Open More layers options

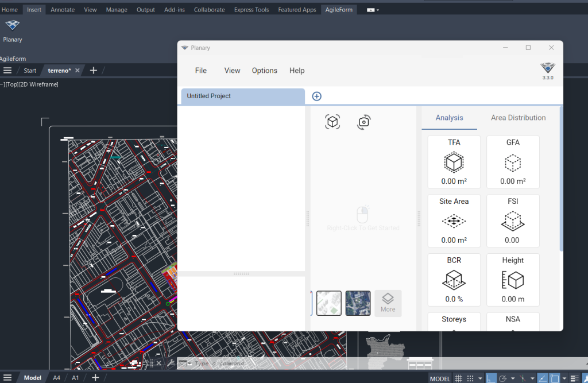click(x=388, y=303)
